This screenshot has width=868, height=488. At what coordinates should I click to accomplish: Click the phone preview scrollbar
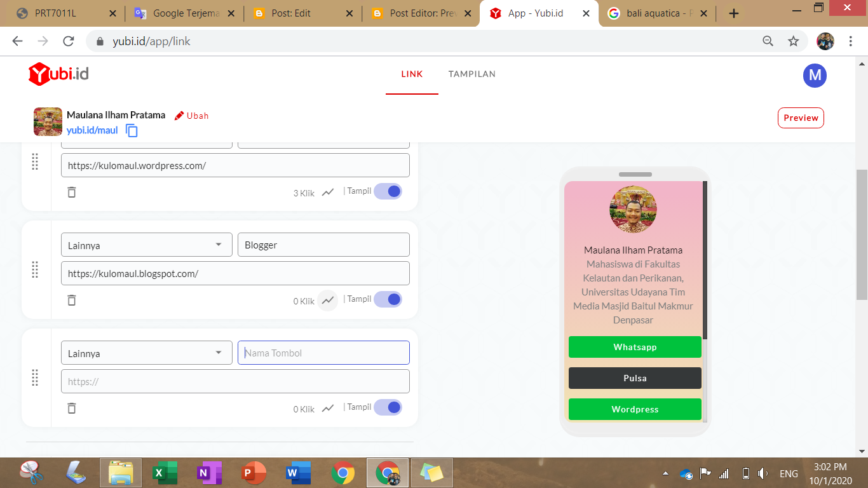coord(705,261)
